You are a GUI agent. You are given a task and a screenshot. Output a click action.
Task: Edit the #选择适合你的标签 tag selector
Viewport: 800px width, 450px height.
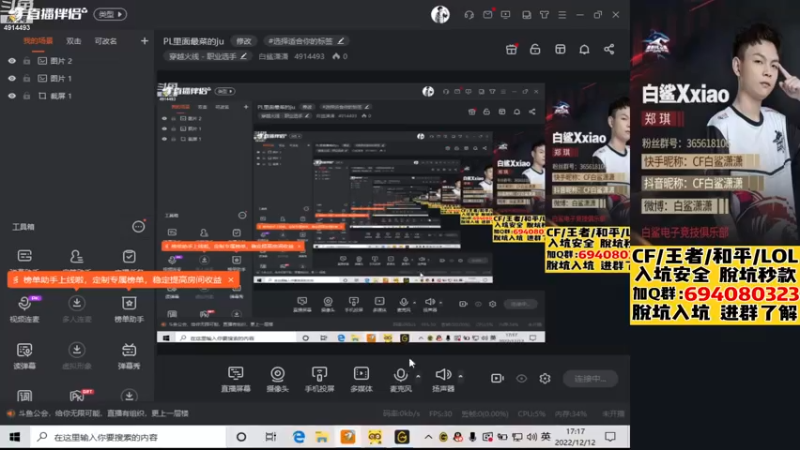click(306, 41)
